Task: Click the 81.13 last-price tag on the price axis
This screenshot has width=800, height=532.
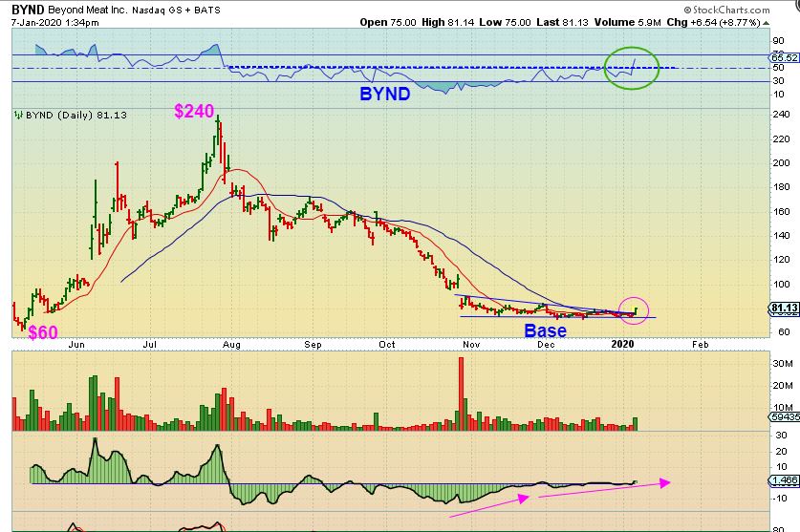Action: (x=784, y=309)
